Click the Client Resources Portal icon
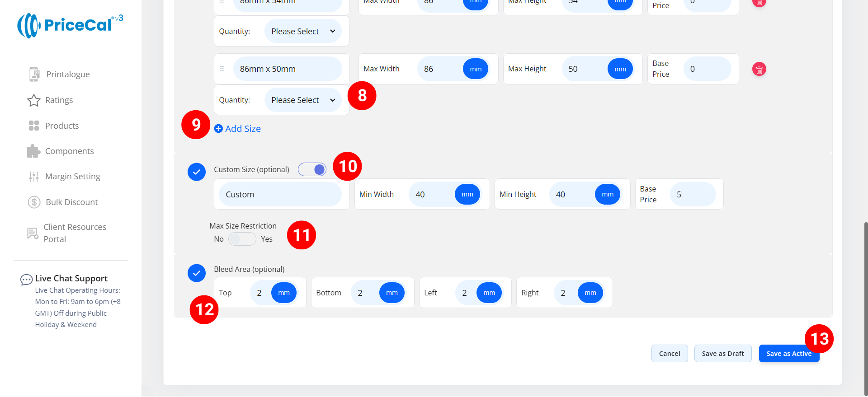 coord(33,233)
